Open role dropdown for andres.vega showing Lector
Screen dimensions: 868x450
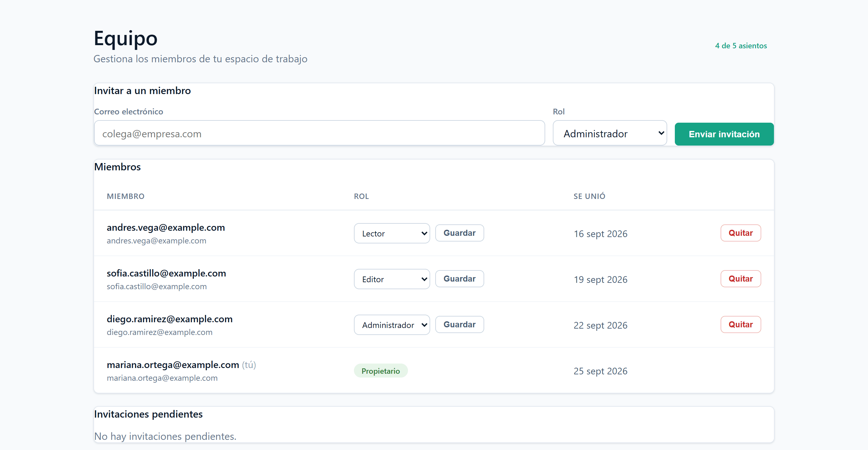(x=391, y=233)
